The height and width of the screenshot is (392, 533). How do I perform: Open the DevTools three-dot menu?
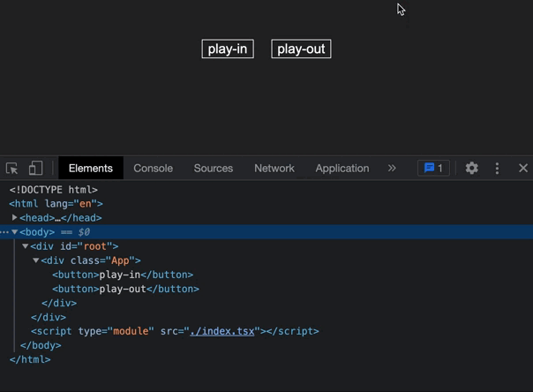pos(497,169)
